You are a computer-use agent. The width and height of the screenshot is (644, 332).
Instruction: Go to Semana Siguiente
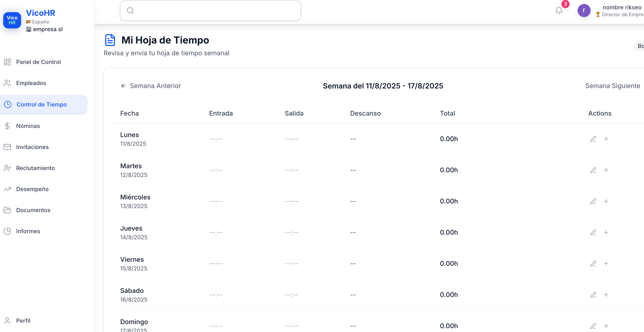pyautogui.click(x=612, y=86)
